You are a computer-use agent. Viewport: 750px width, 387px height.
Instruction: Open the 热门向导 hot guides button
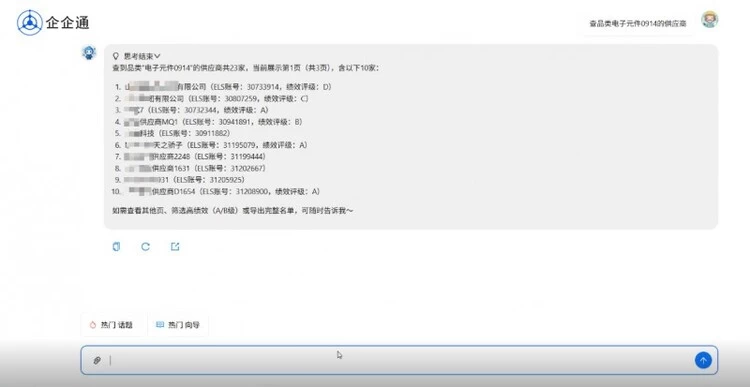click(178, 325)
